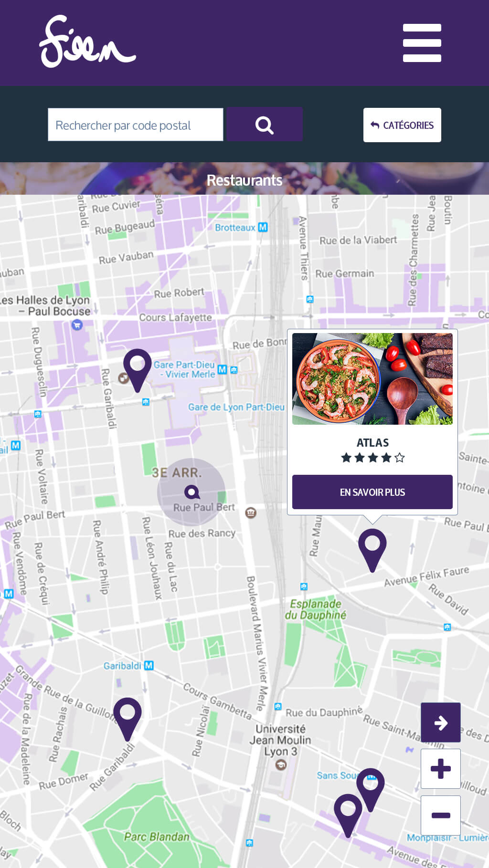
Task: Click the Fiven logo
Action: pos(87,42)
